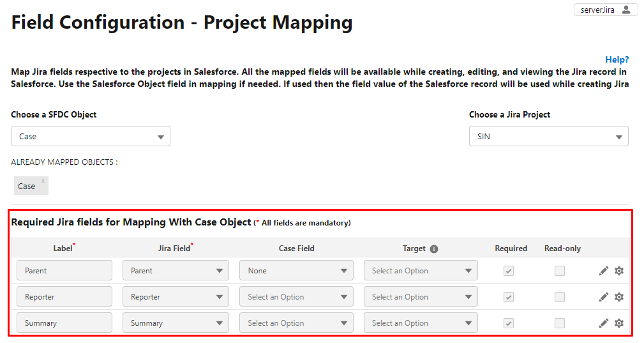Expand the Summary Jira Field dropdown

point(176,323)
